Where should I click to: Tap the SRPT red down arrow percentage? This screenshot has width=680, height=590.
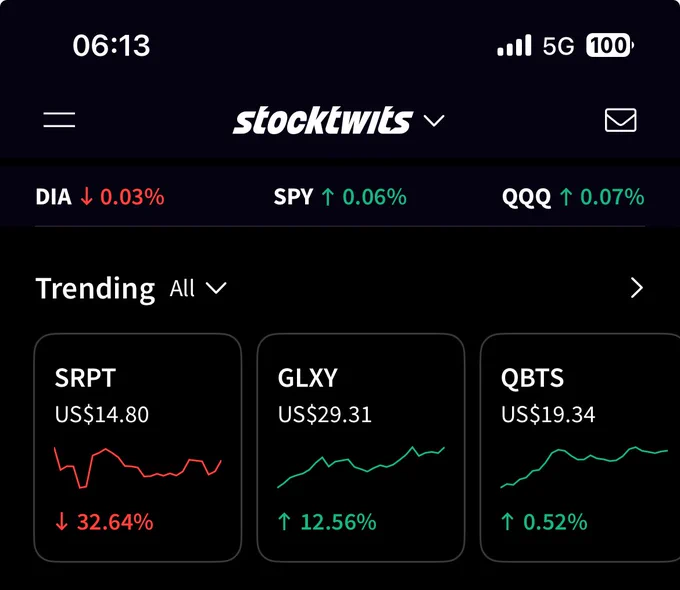tap(104, 521)
